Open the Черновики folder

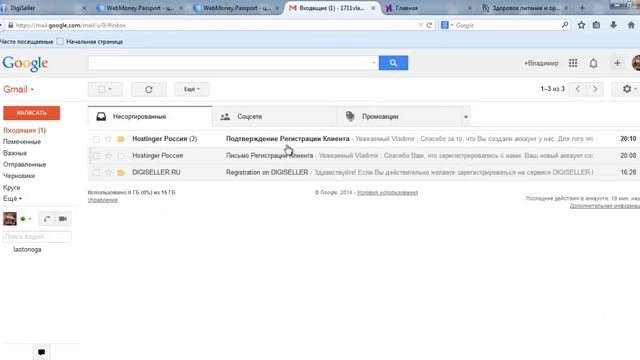[19, 176]
